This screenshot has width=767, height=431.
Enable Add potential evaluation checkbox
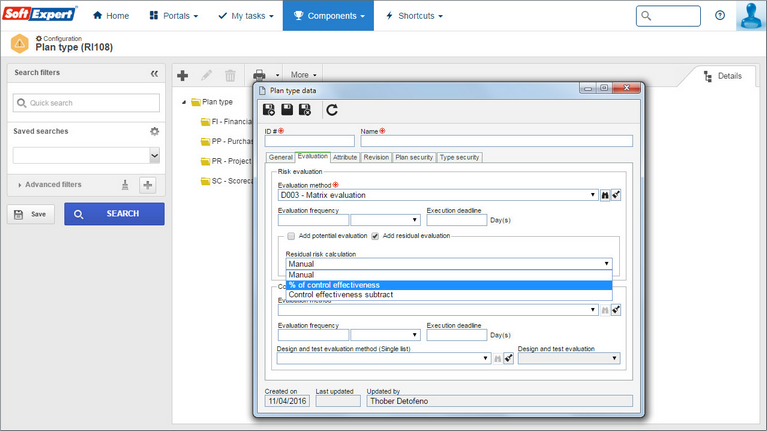pos(291,236)
